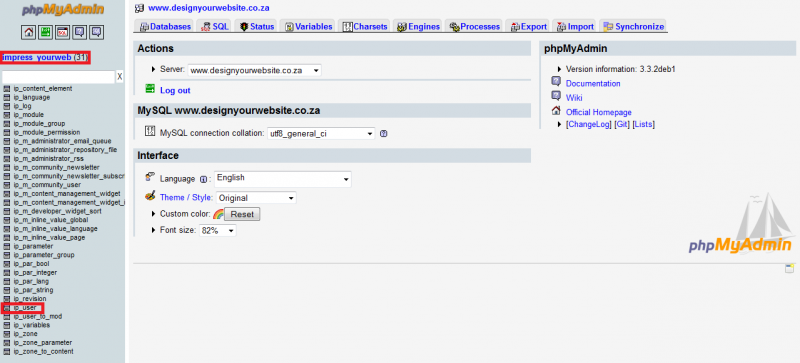Open the Language dropdown showing English
Viewport: 800px width, 363px height.
coord(283,179)
